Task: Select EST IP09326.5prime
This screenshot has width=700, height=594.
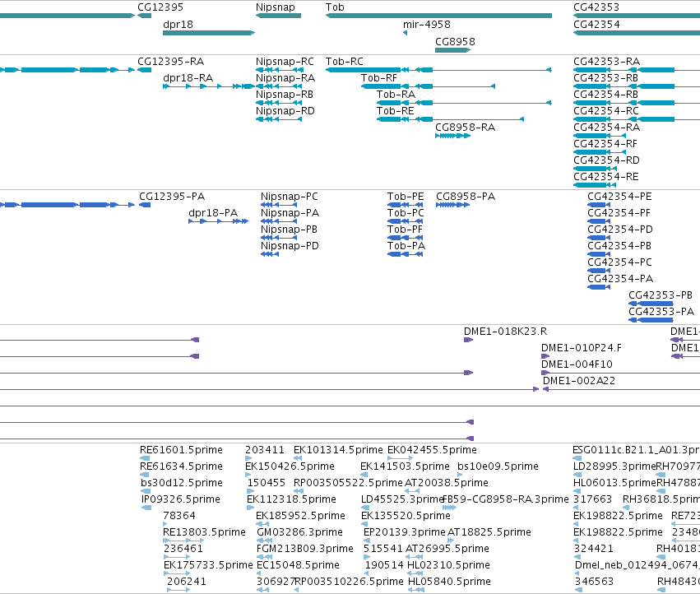Action: point(146,508)
